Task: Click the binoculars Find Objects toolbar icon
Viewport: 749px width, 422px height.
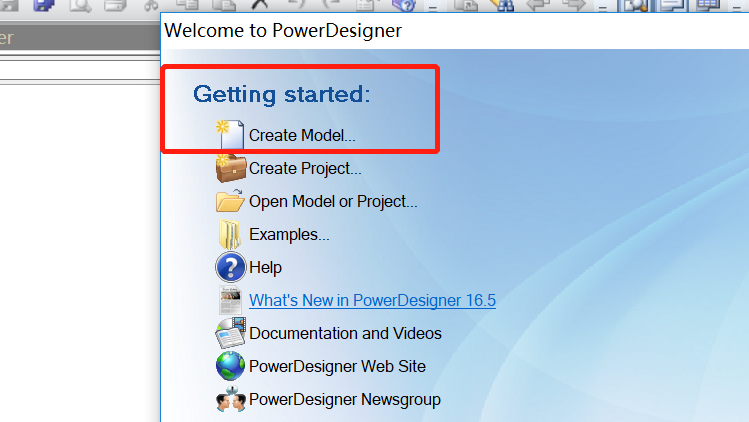Action: (502, 5)
